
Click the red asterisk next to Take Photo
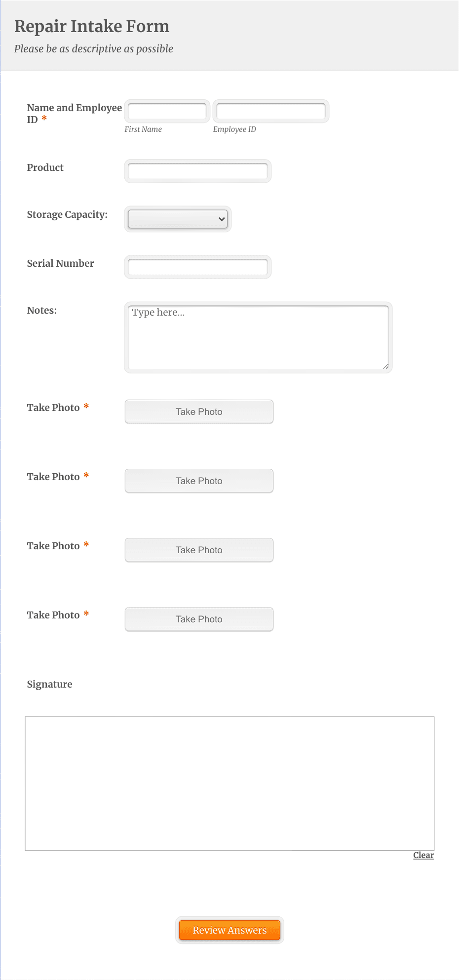86,407
